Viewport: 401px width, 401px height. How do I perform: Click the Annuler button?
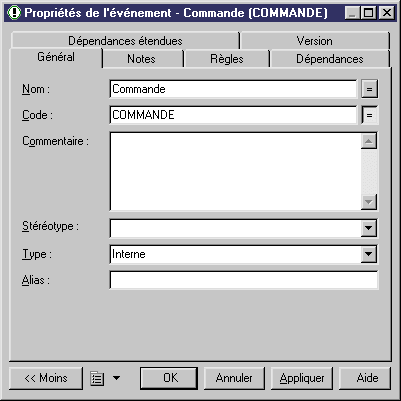(x=234, y=378)
